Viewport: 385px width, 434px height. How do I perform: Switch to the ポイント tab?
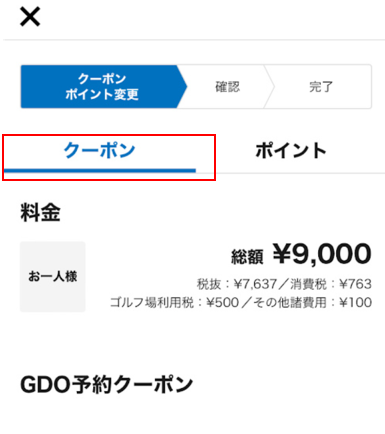click(x=290, y=151)
